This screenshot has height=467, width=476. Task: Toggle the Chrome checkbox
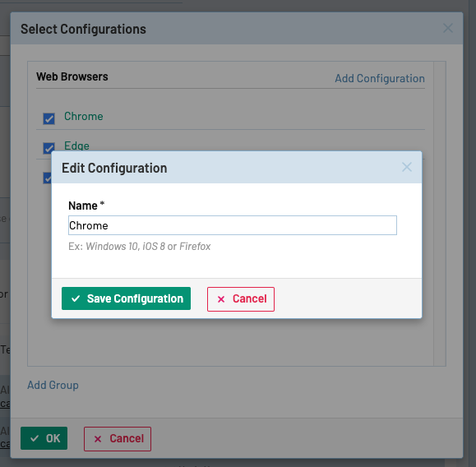coord(49,118)
